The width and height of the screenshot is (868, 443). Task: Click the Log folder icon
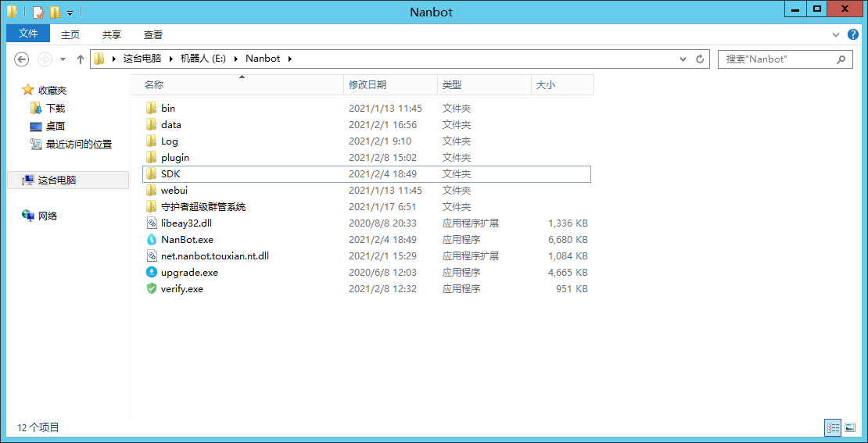151,141
